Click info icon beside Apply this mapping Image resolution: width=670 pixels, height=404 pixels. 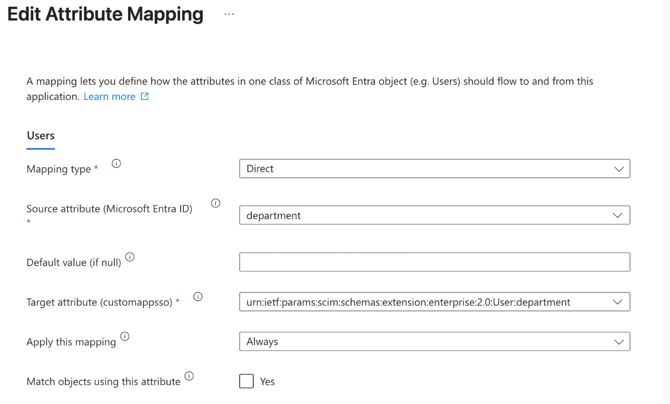(x=124, y=336)
